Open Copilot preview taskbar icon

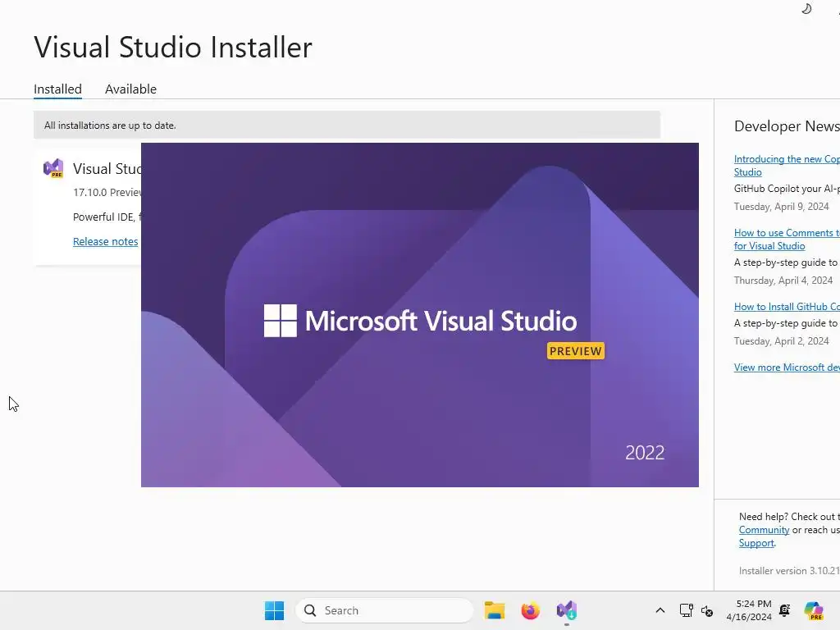tap(814, 610)
